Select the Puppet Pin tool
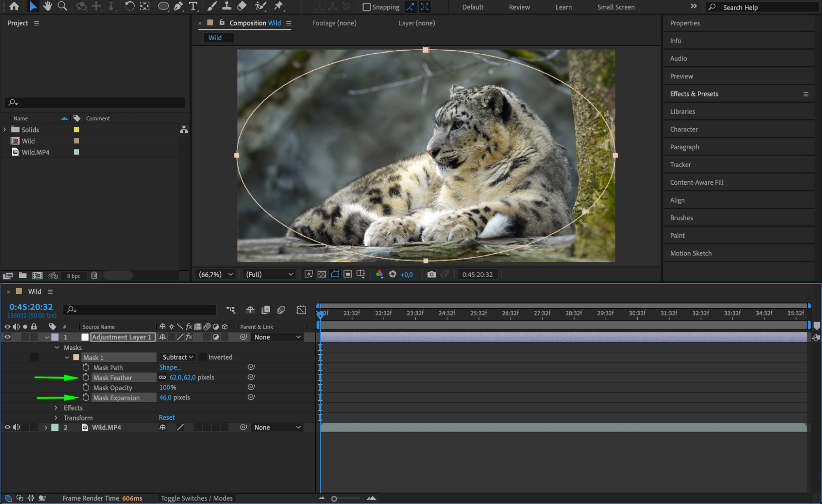The image size is (822, 504). pos(278,6)
